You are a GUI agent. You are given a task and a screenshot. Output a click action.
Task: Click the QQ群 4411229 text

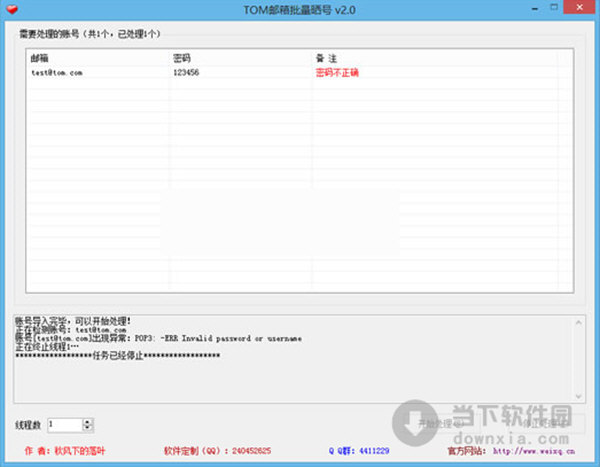tap(359, 451)
